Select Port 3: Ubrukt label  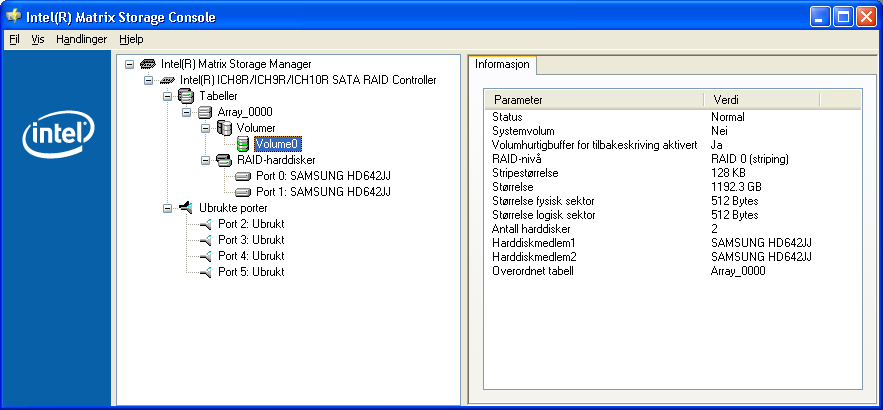click(x=251, y=240)
